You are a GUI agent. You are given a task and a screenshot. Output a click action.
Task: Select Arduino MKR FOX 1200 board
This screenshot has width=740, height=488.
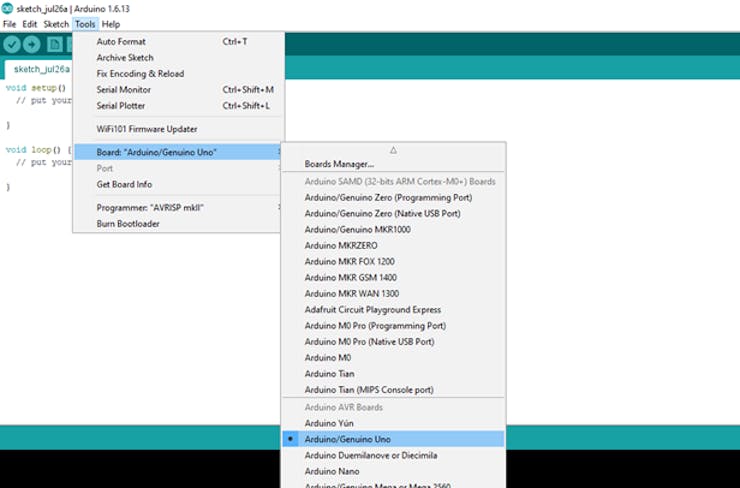[x=393, y=262]
